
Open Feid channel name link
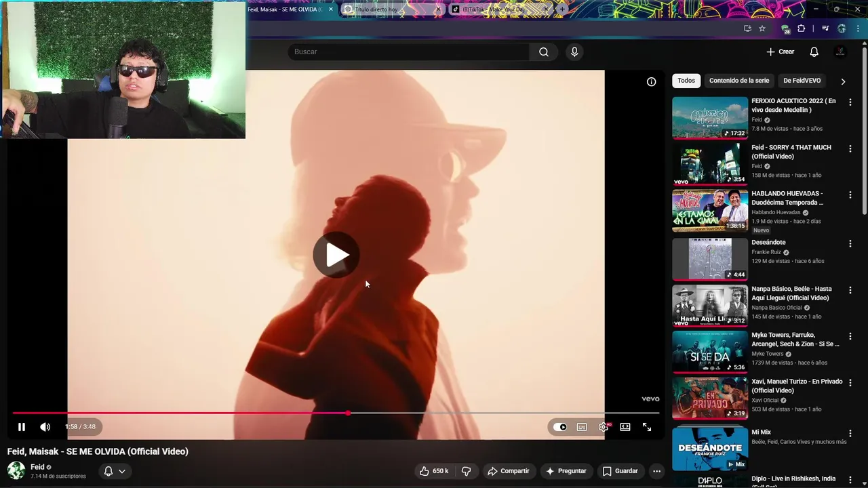(x=37, y=467)
